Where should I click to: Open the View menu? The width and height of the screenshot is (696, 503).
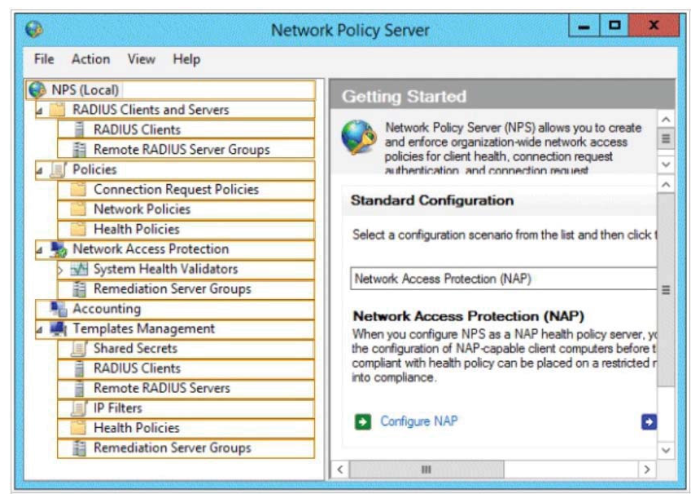coord(141,59)
